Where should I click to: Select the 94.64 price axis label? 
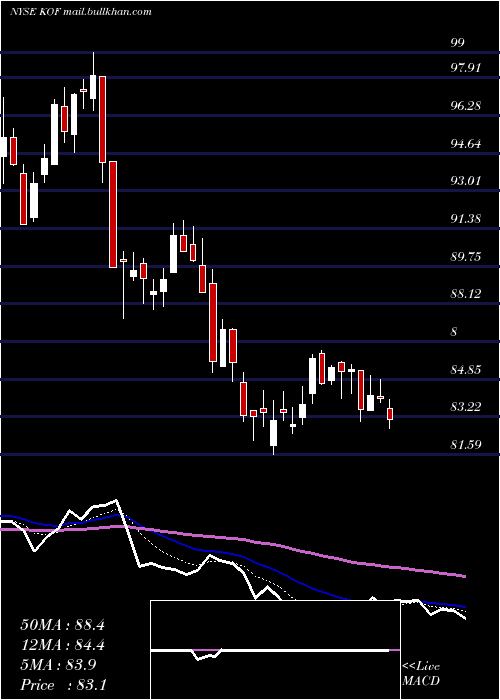tap(465, 144)
